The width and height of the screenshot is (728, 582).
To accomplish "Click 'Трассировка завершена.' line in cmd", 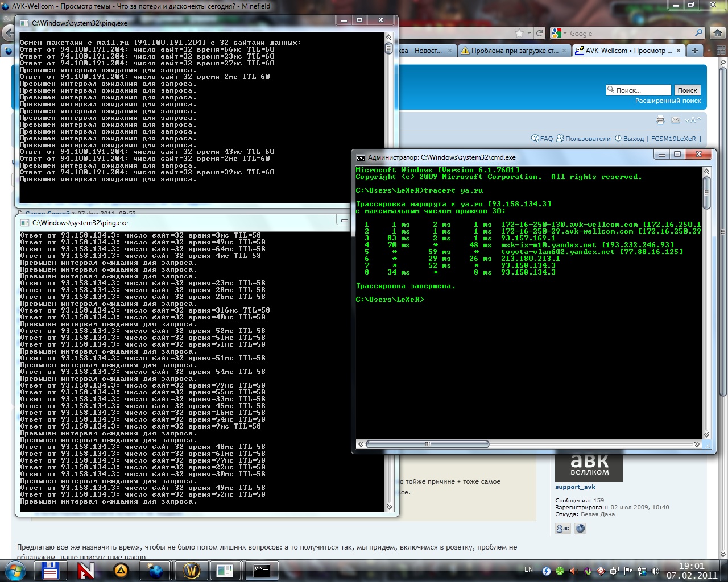I will (x=406, y=286).
